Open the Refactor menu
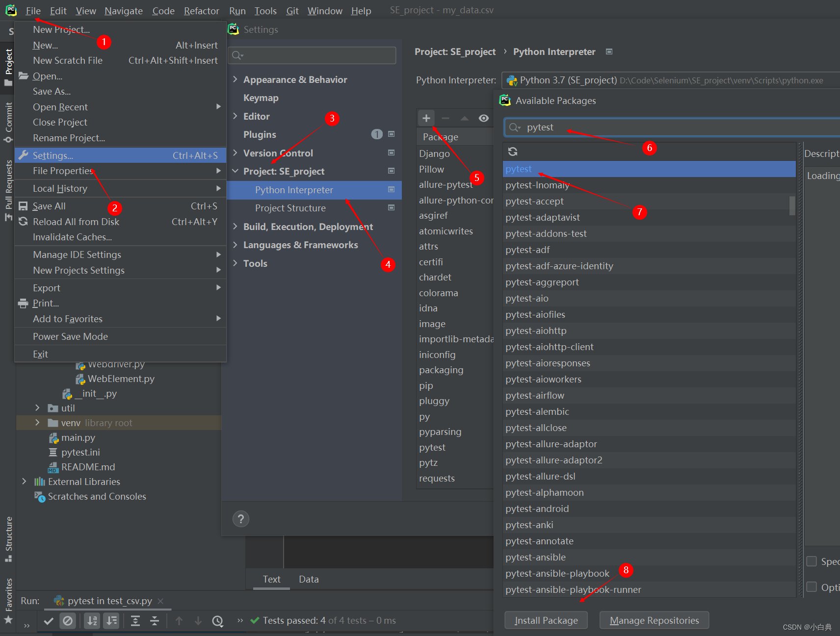The width and height of the screenshot is (840, 636). click(x=201, y=11)
